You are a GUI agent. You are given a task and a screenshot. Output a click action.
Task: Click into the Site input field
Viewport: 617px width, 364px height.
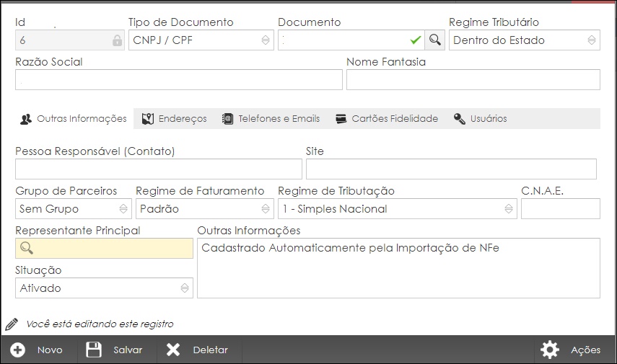(x=451, y=169)
